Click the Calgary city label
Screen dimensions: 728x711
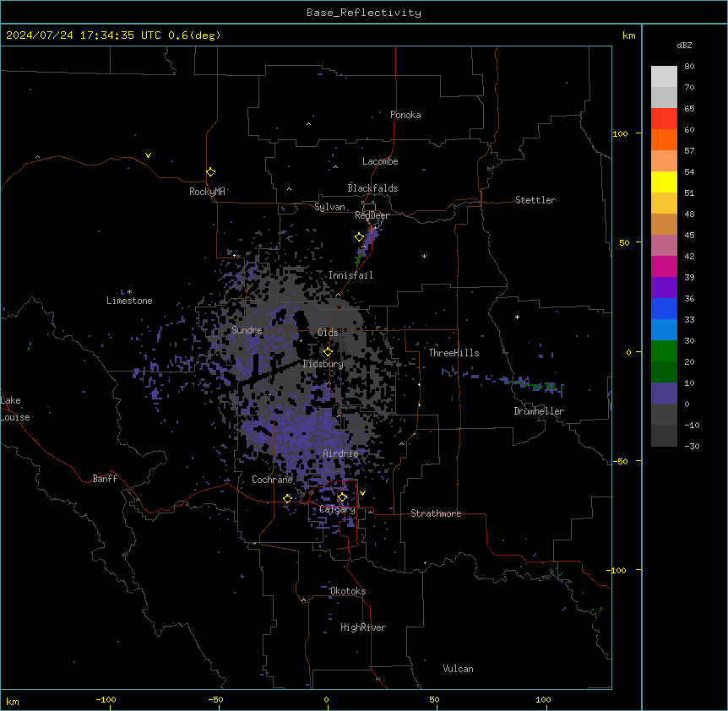(337, 509)
